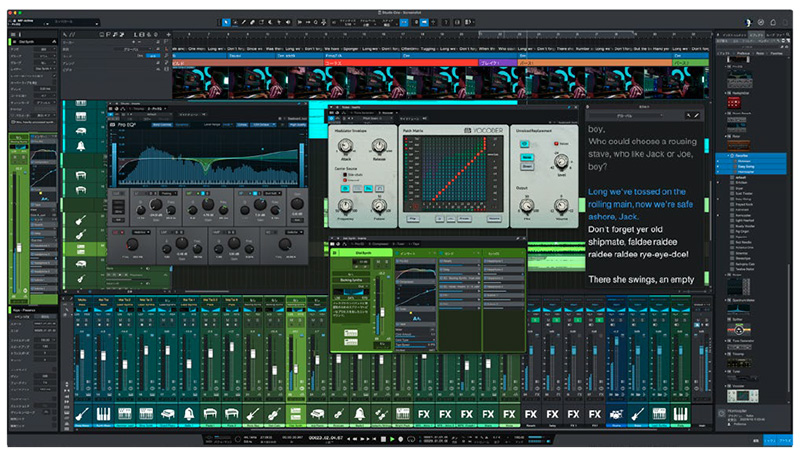Image resolution: width=800 pixels, height=454 pixels.
Task: Toggle the Loop button in transport
Action: 411,439
